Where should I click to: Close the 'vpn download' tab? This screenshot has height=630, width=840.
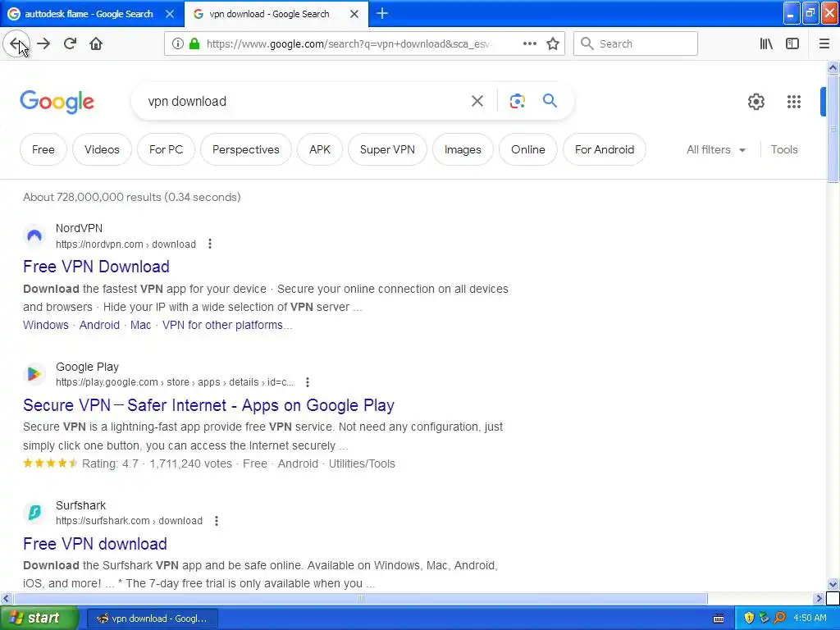tap(354, 14)
